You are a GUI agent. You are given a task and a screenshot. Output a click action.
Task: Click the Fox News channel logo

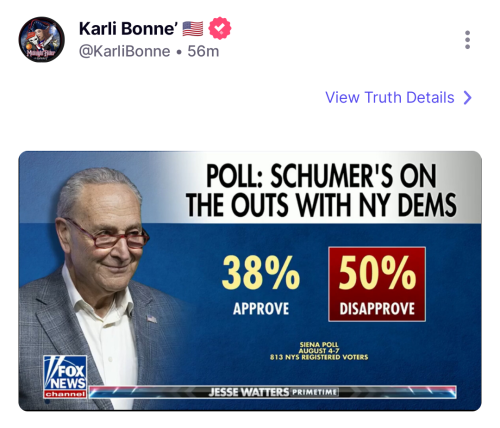(x=65, y=377)
